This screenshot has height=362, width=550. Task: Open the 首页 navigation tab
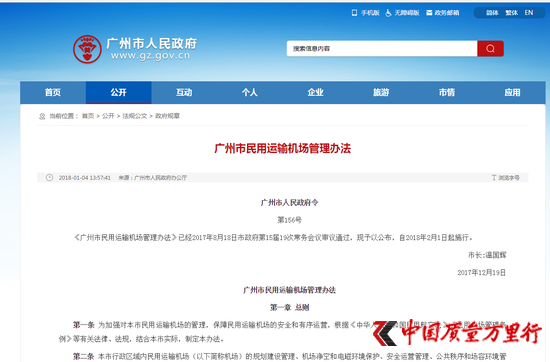coord(53,93)
